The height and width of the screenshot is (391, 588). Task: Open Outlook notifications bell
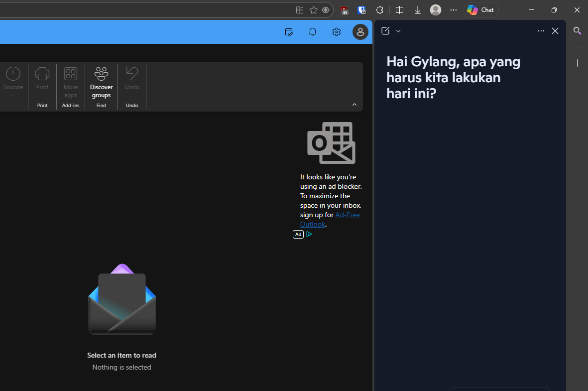click(x=313, y=32)
